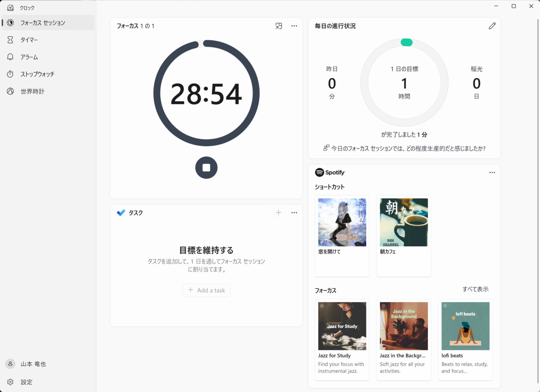540x392 pixels.
Task: Click the compact overlay icon in Focus panel
Action: pyautogui.click(x=279, y=26)
